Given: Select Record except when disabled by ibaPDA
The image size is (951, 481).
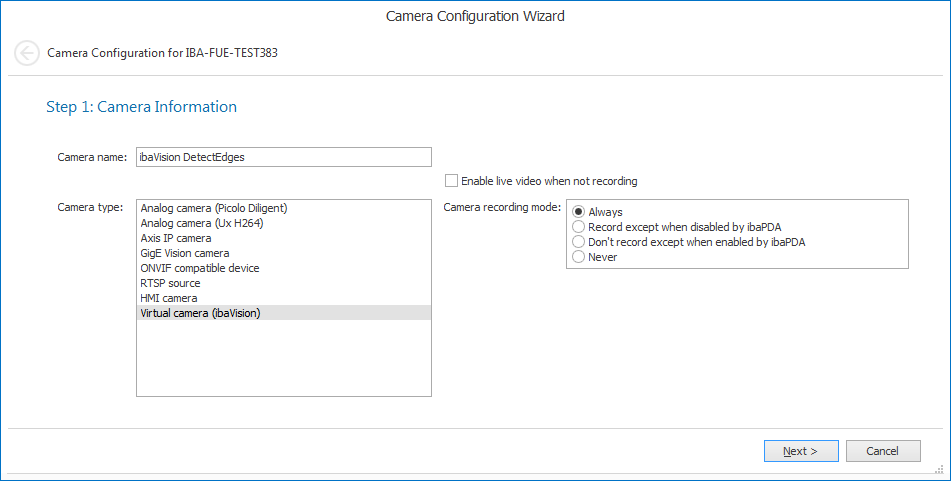Looking at the screenshot, I should click(x=579, y=227).
